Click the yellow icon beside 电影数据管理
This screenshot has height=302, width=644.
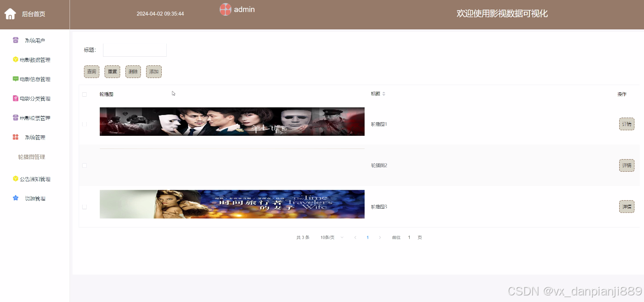click(15, 59)
